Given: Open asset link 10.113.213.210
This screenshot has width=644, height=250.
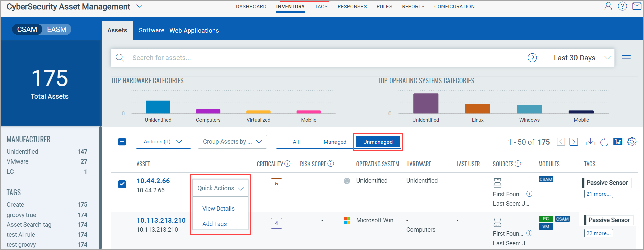Looking at the screenshot, I should (x=161, y=220).
